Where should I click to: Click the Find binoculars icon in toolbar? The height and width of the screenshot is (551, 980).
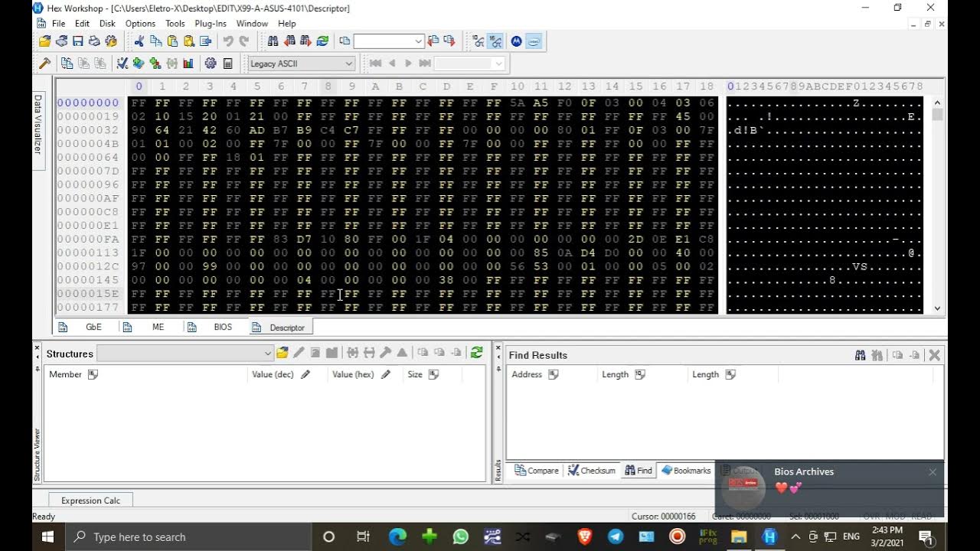[x=273, y=41]
